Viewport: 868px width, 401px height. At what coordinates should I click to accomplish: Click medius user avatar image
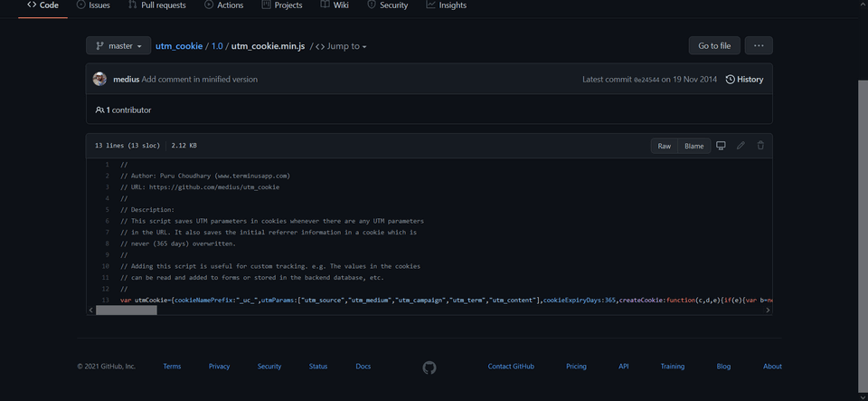click(100, 80)
